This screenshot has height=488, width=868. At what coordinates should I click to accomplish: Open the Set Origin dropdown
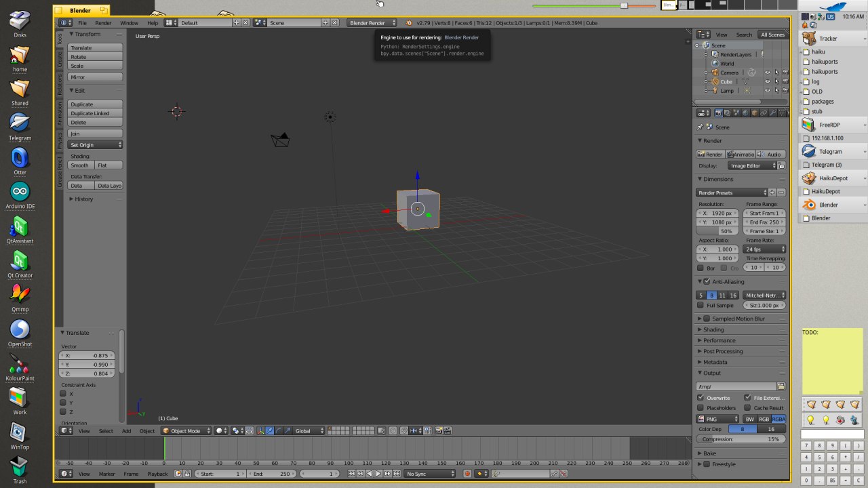point(96,145)
